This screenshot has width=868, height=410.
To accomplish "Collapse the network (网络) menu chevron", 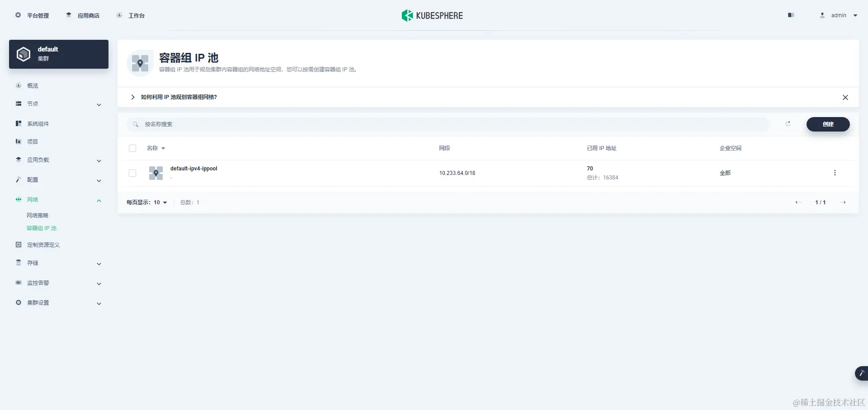I will [99, 201].
